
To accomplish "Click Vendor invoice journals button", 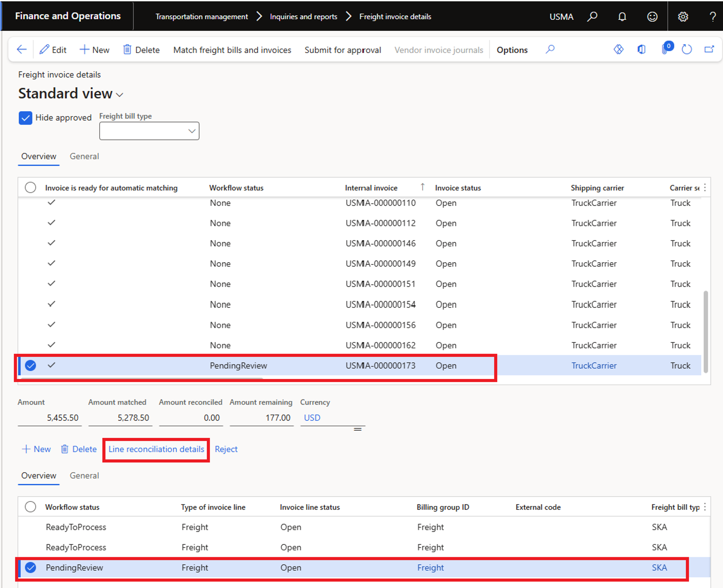I will [x=439, y=50].
